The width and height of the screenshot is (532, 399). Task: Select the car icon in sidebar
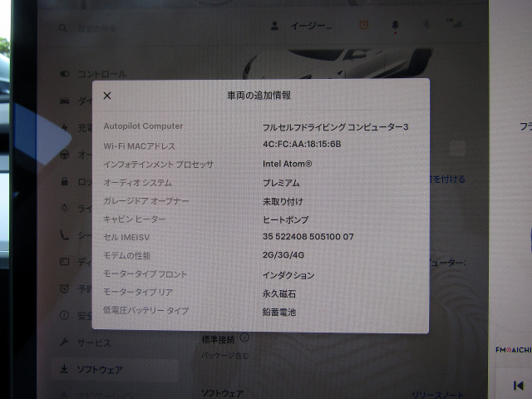point(65,101)
